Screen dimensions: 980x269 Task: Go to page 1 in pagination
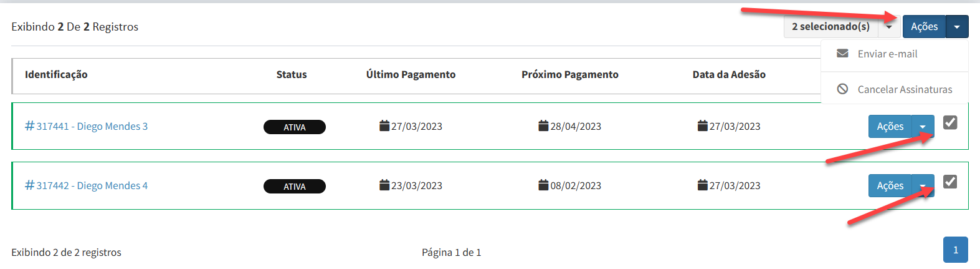[x=955, y=250]
